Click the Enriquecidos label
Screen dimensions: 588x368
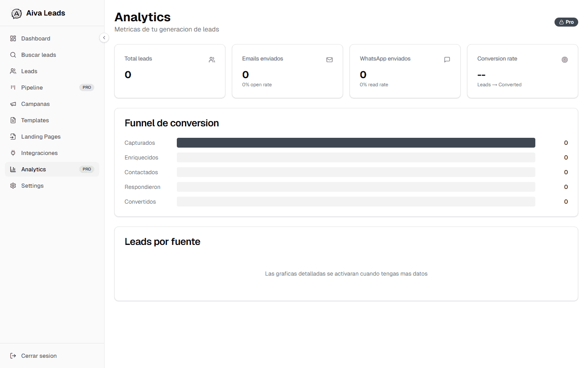141,157
